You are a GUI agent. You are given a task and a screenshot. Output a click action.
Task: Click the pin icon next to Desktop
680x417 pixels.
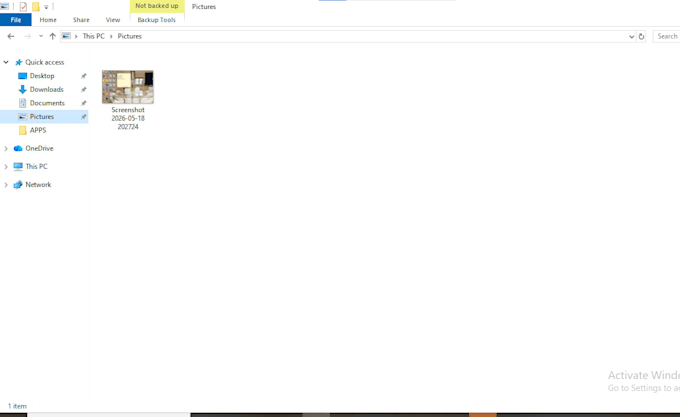[x=83, y=76]
